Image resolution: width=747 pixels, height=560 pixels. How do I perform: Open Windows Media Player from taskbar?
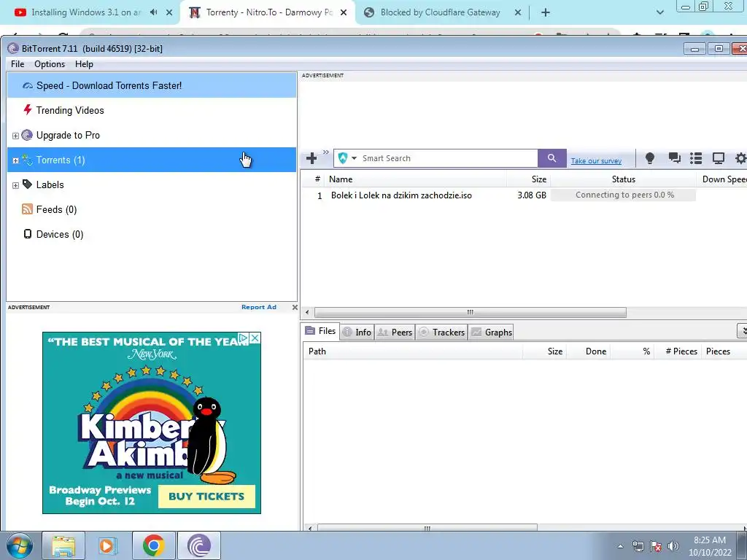tap(108, 545)
